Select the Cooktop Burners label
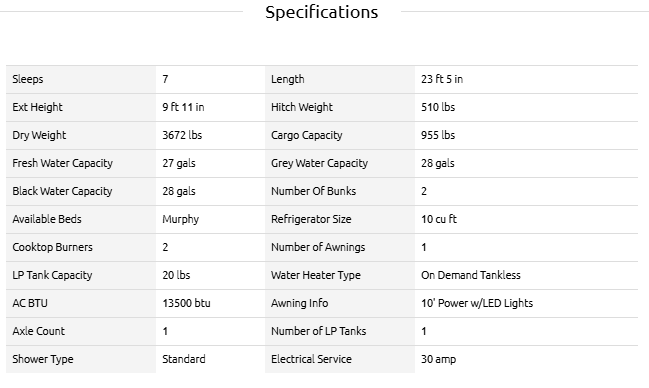Screen dimensions: 649x388 point(53,247)
